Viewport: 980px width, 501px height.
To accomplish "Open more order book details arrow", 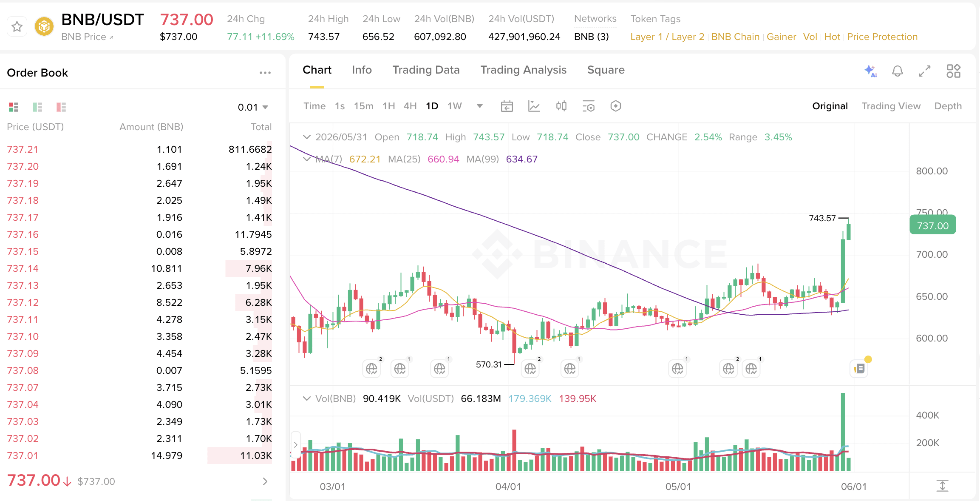I will pyautogui.click(x=265, y=481).
